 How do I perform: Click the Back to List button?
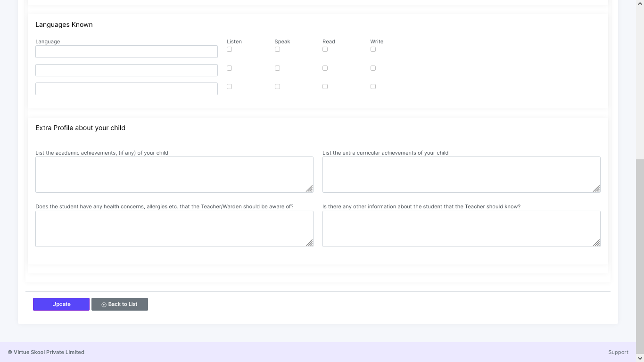[x=120, y=304]
